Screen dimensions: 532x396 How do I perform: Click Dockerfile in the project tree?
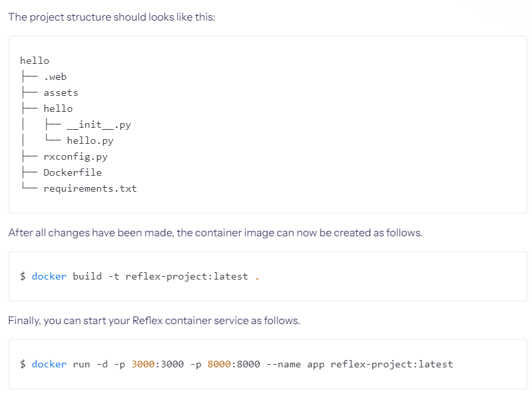point(73,172)
